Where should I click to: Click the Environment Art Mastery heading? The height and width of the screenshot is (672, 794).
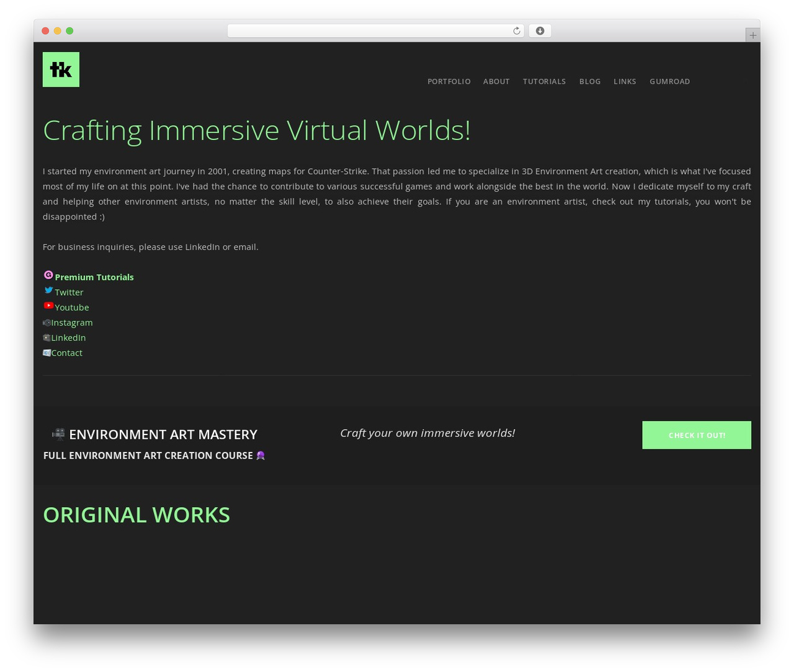pos(163,435)
